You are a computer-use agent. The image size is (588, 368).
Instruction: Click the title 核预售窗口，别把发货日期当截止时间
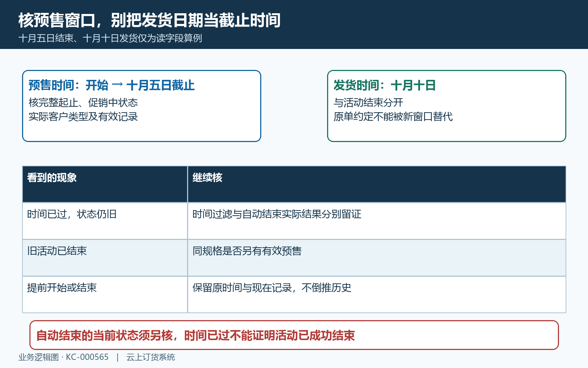click(x=149, y=20)
